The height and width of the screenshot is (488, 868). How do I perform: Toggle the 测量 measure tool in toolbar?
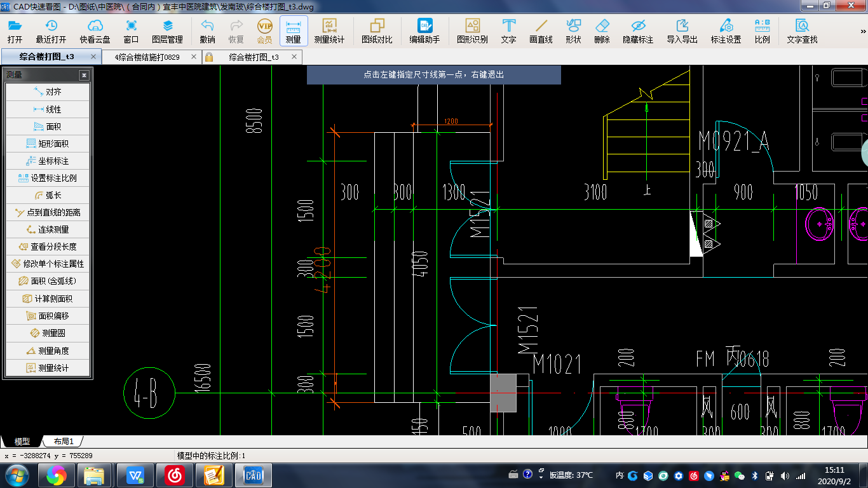pos(294,30)
